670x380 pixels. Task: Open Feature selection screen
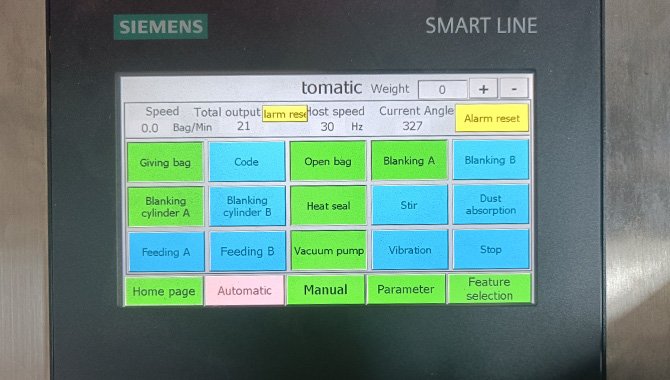click(489, 289)
